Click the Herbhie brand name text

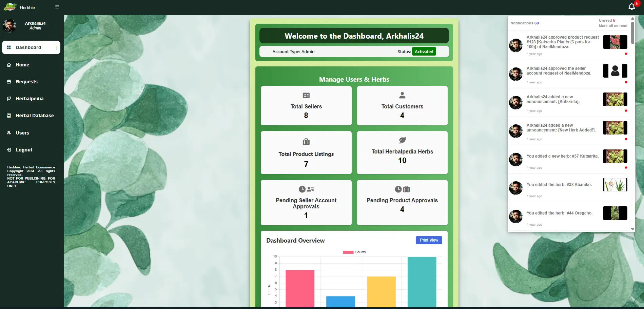coord(27,7)
